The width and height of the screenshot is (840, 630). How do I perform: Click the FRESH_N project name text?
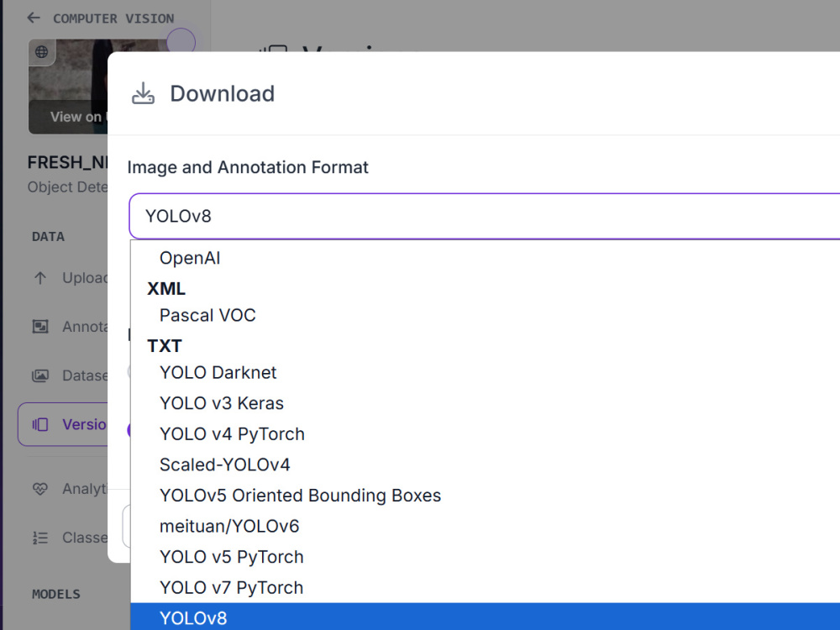(x=67, y=162)
